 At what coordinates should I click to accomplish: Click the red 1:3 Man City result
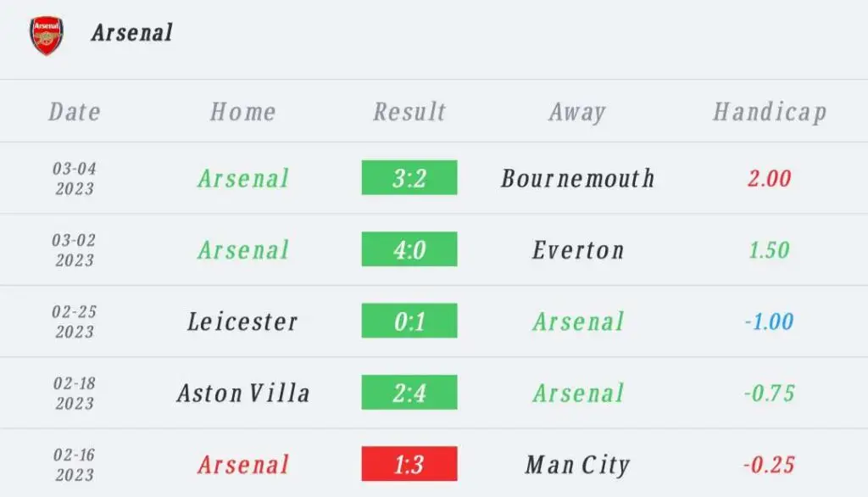pos(409,464)
